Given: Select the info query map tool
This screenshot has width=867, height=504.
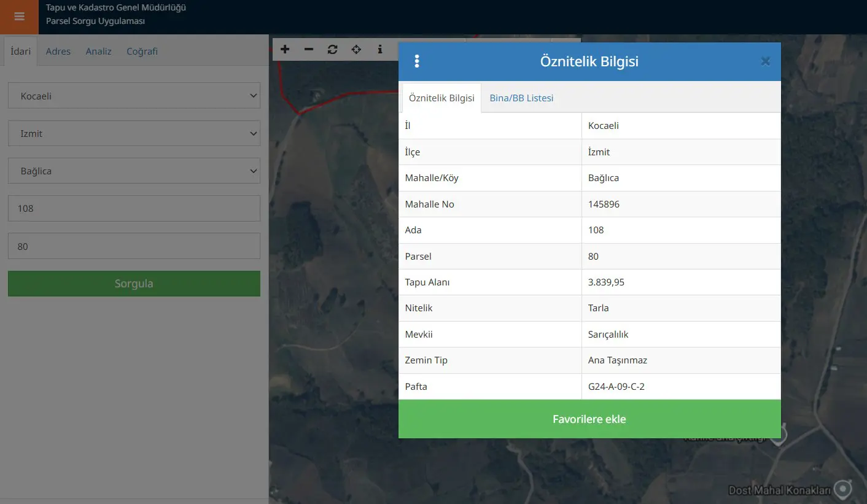Looking at the screenshot, I should [x=380, y=49].
